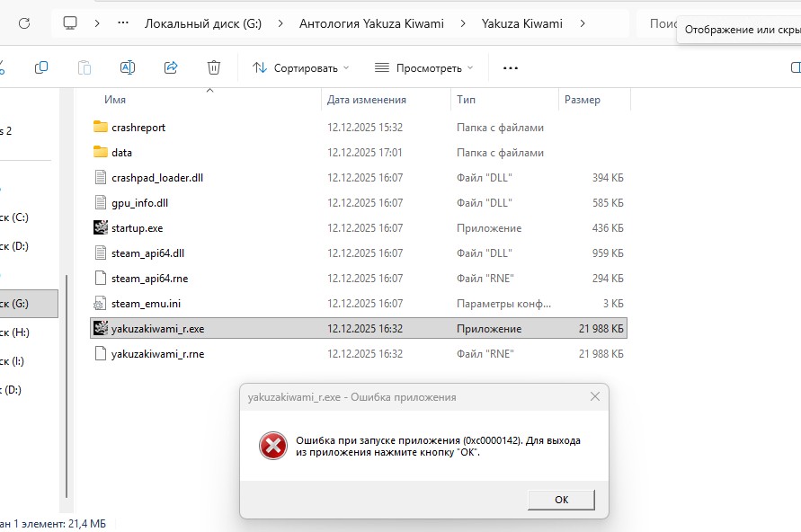Image resolution: width=801 pixels, height=532 pixels.
Task: Click the refresh icon in address bar
Action: [x=24, y=23]
